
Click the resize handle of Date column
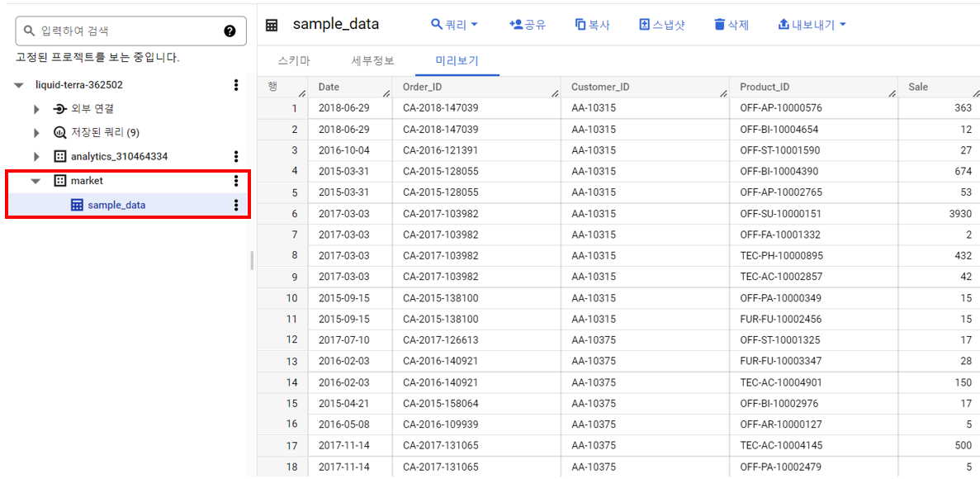(x=386, y=94)
